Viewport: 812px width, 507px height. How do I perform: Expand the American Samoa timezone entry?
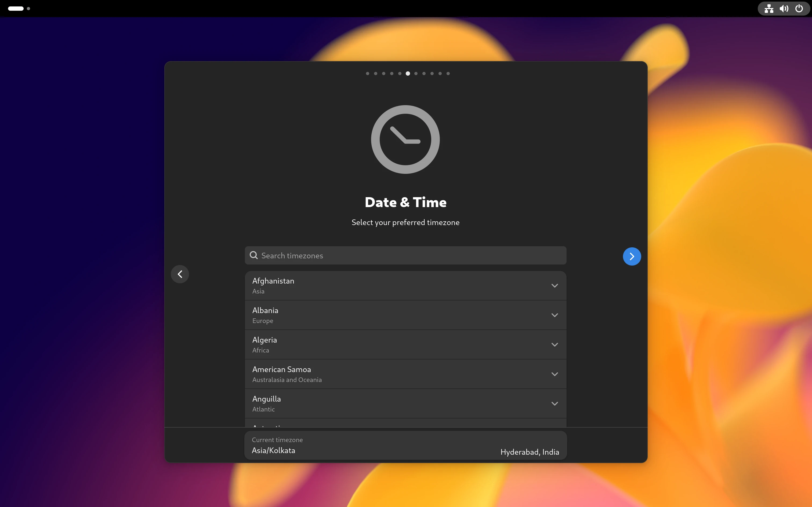pos(554,374)
